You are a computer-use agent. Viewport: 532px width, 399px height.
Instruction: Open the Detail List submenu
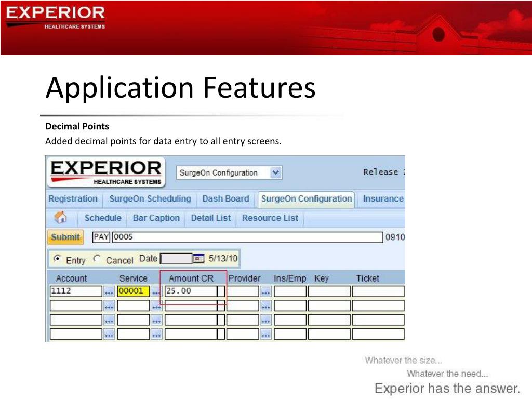[211, 218]
